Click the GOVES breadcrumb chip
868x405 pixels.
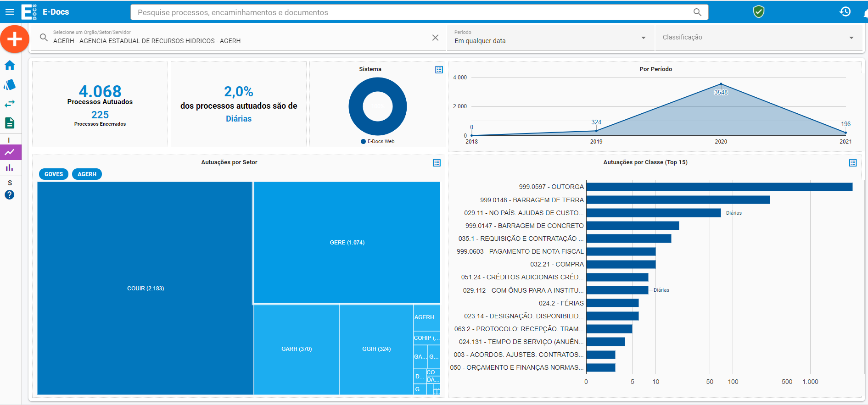tap(54, 174)
